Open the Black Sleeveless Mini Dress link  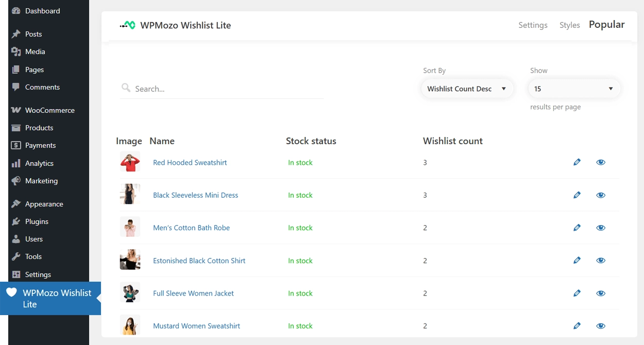[x=196, y=195]
